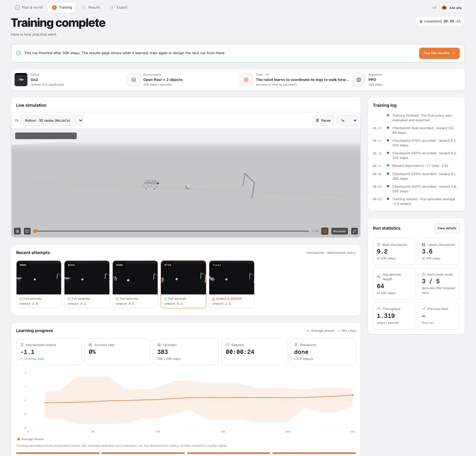476x456 pixels.
Task: Click the See the results button
Action: (x=439, y=53)
